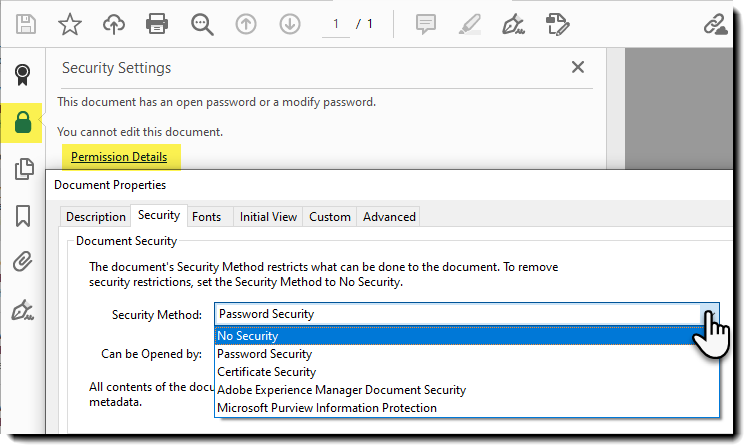Click the star bookmark icon
Screen dimensions: 744x445
coord(69,22)
